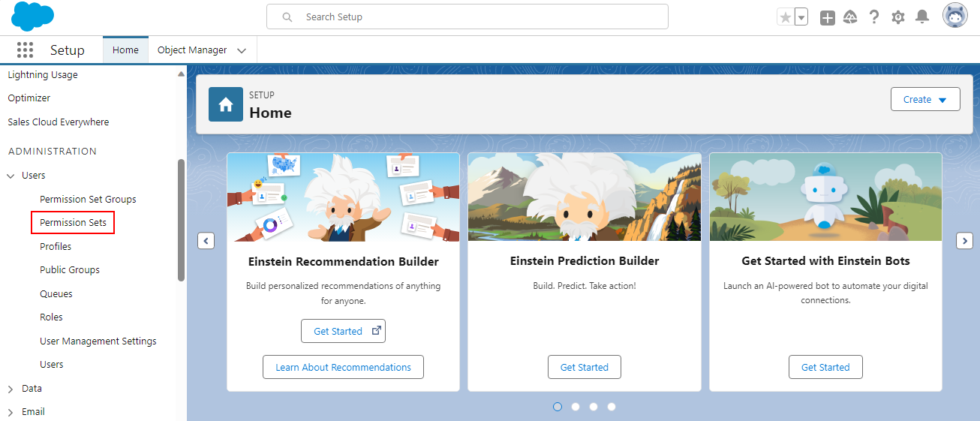The width and height of the screenshot is (980, 421).
Task: Open Roles in sidebar
Action: [x=51, y=317]
